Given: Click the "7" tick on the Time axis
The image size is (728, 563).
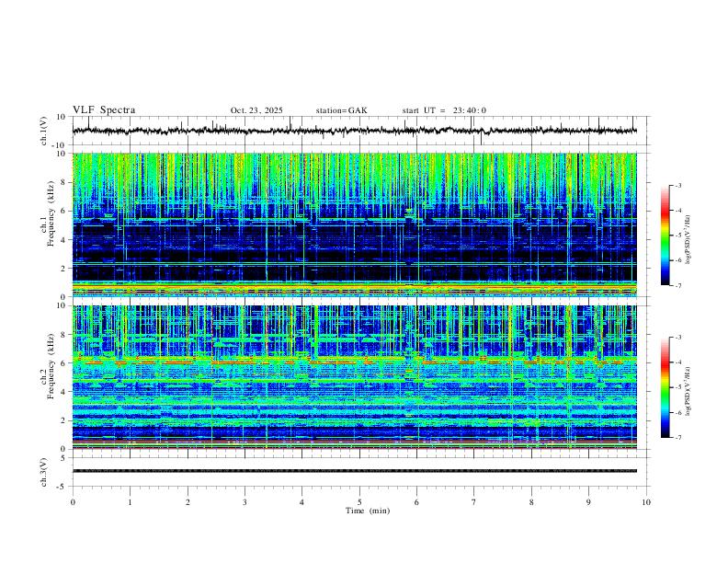Looking at the screenshot, I should pos(474,502).
